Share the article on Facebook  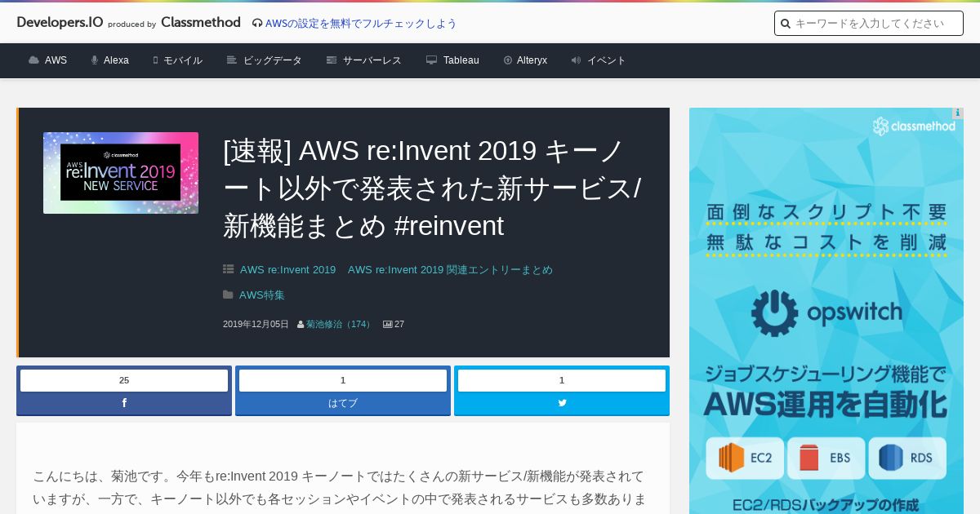124,403
